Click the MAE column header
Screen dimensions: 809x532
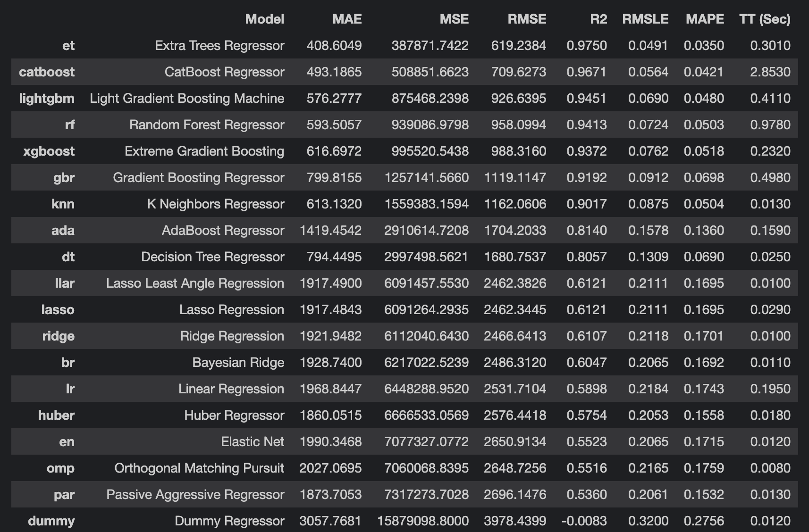[347, 19]
